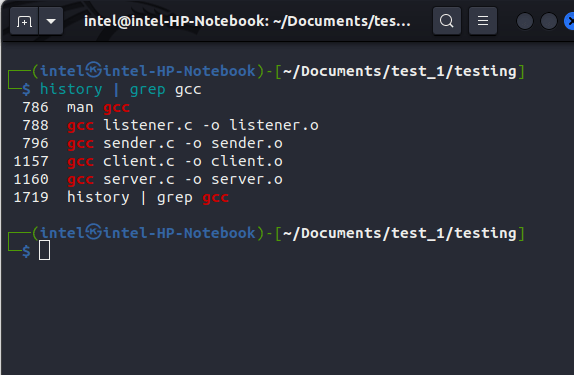Click the terminal window title text
Viewport: 574px width, 375px height.
click(247, 21)
